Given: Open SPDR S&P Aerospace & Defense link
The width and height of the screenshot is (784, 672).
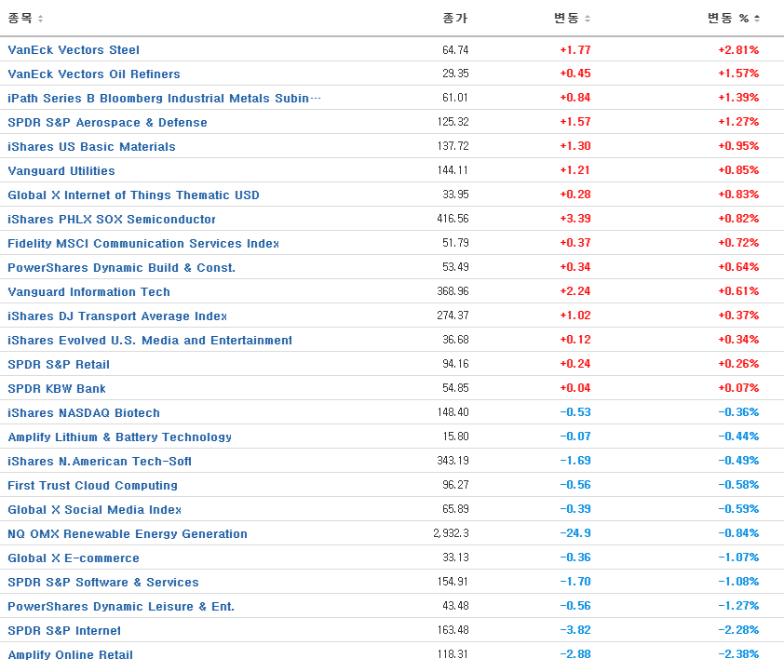Looking at the screenshot, I should pyautogui.click(x=107, y=123).
